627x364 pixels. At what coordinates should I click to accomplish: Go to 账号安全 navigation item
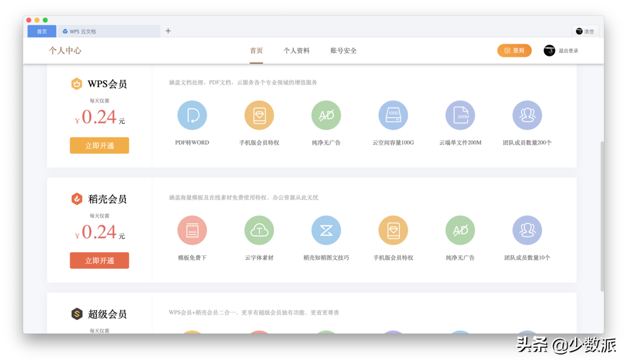344,51
